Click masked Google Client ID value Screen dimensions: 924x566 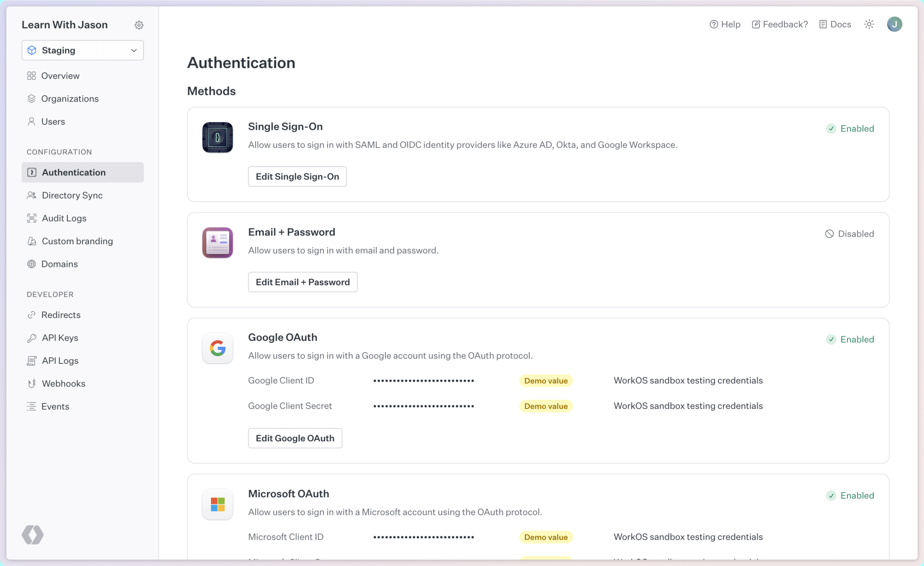click(423, 381)
